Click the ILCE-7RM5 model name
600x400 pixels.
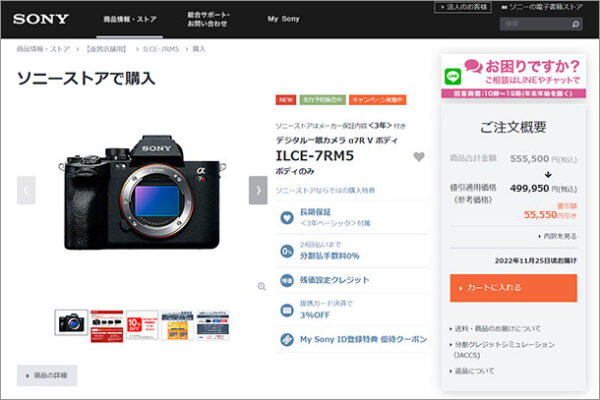click(x=315, y=156)
